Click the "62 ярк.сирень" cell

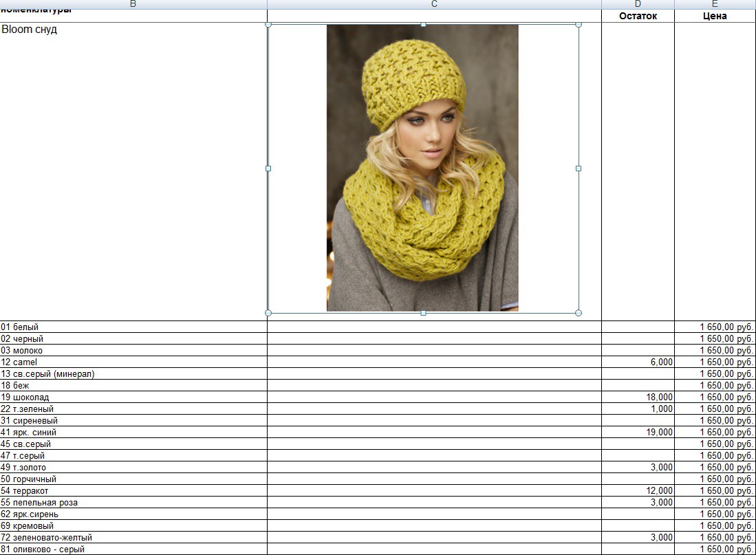tap(133, 514)
